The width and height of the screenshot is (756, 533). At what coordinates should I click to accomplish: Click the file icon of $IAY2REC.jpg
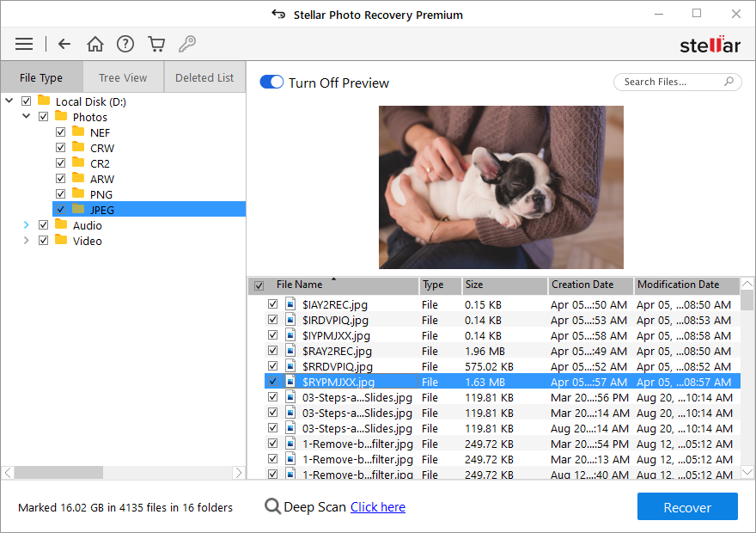[x=290, y=303]
